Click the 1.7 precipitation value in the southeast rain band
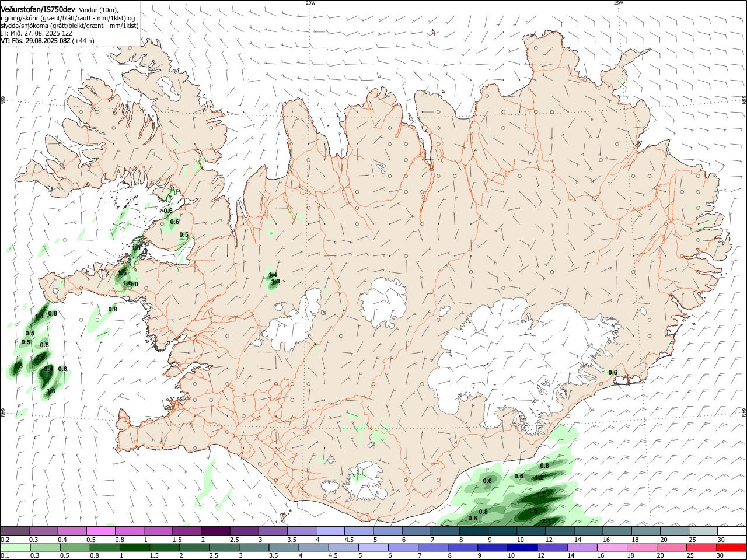 541,495
